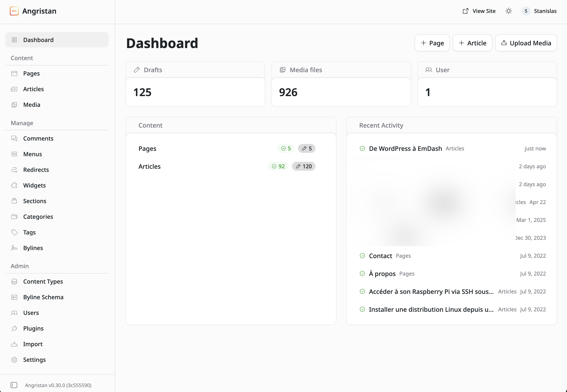Click the Settings gear icon
567x392 pixels.
pos(14,360)
